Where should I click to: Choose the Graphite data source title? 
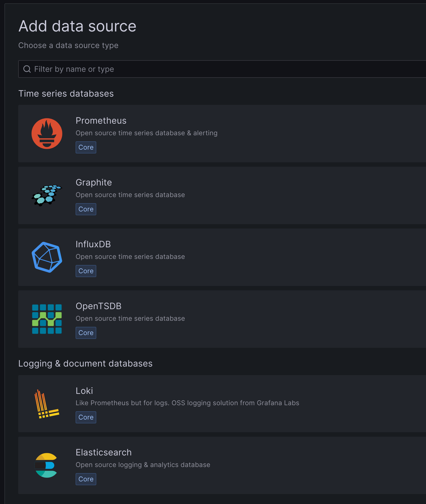coord(94,182)
